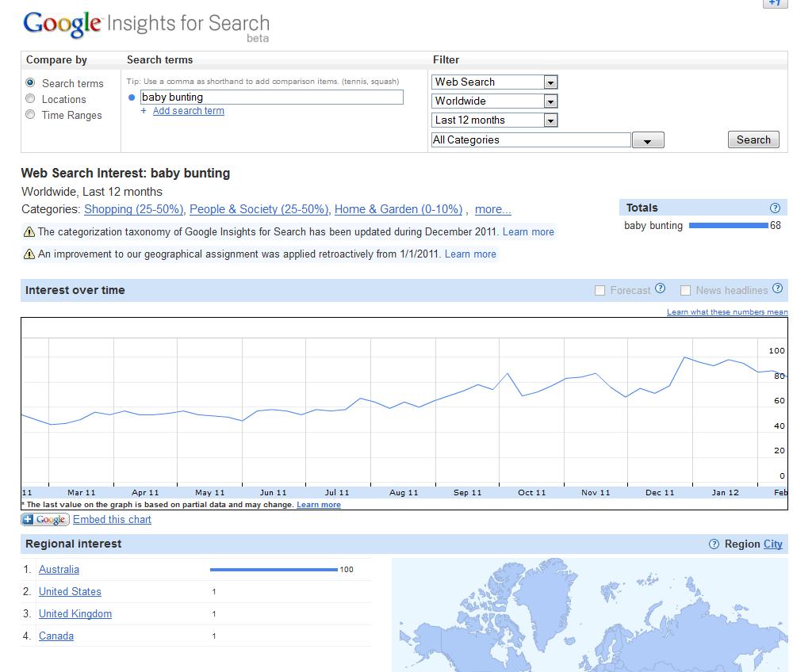The height and width of the screenshot is (672, 793).
Task: Click the "Compare by" column header
Action: (x=56, y=59)
